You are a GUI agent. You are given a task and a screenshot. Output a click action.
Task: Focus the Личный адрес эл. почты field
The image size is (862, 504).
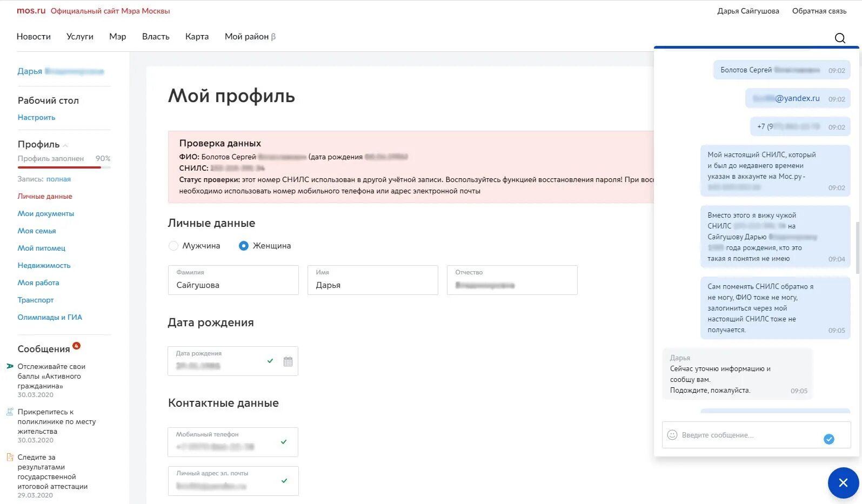(233, 481)
